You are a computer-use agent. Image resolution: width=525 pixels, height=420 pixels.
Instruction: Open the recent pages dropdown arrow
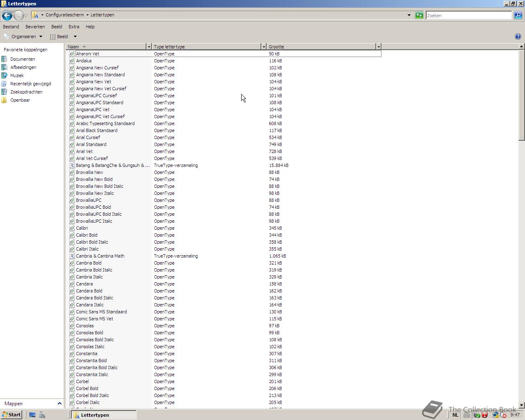[x=26, y=16]
